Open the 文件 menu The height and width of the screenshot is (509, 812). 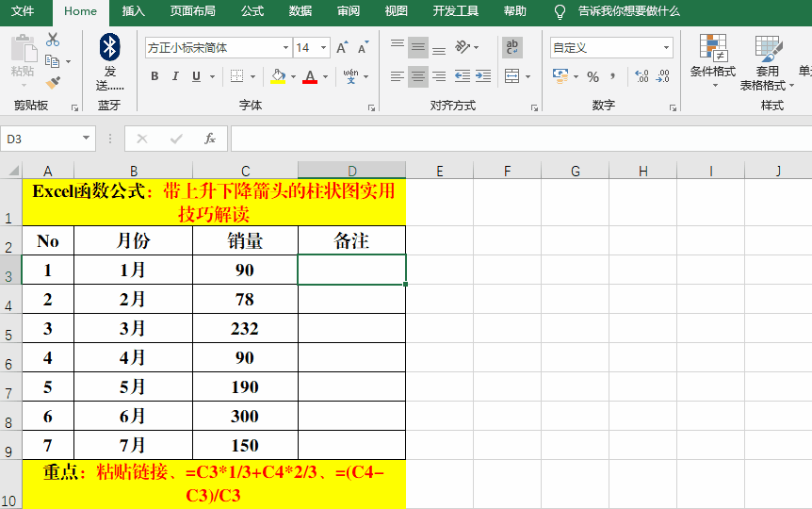click(23, 11)
